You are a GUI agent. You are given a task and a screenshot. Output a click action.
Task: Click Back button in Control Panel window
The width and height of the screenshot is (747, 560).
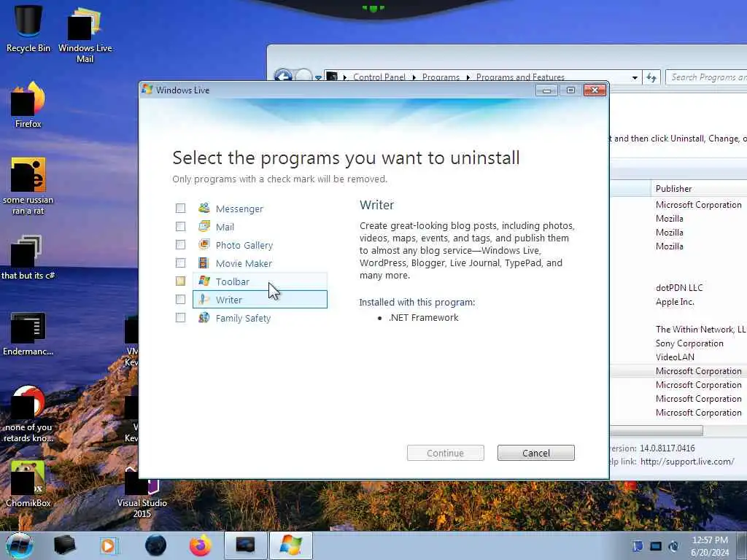tap(284, 76)
